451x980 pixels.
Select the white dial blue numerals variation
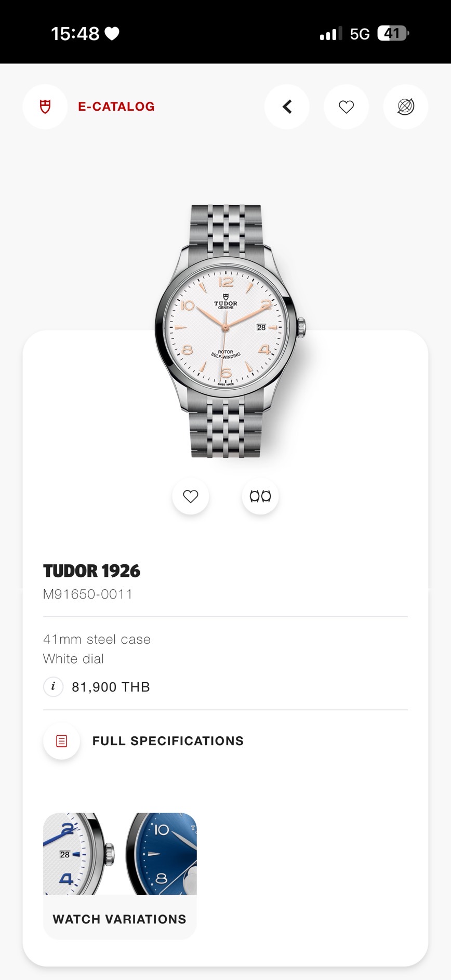(78, 854)
